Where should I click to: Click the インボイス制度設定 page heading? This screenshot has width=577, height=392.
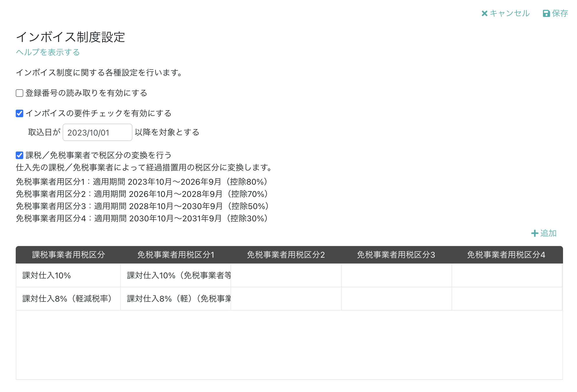tap(70, 37)
